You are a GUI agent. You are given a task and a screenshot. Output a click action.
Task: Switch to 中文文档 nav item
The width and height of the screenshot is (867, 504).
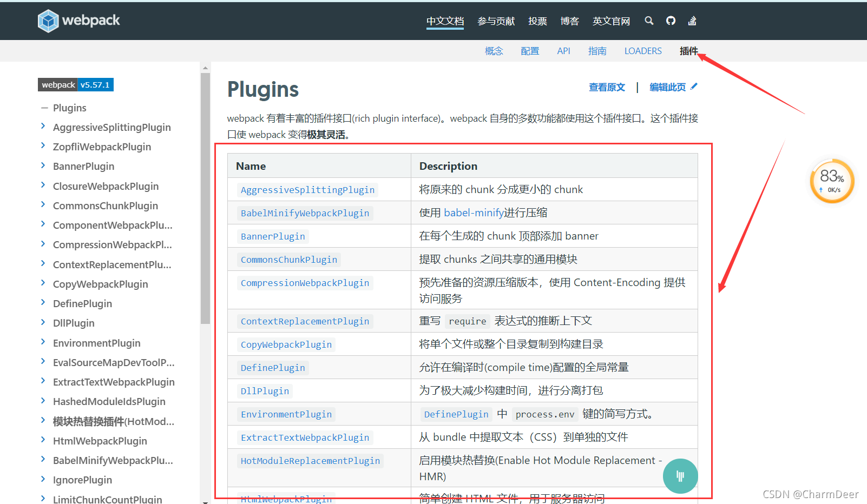coord(445,21)
